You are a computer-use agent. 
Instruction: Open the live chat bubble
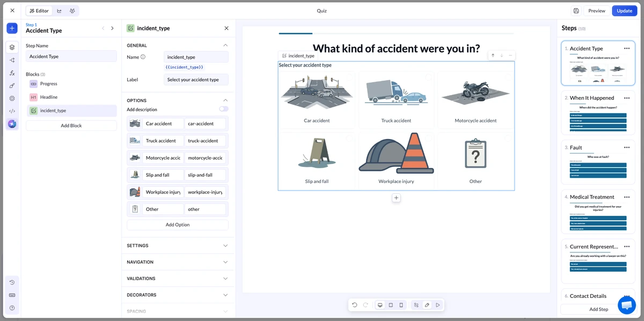point(626,304)
